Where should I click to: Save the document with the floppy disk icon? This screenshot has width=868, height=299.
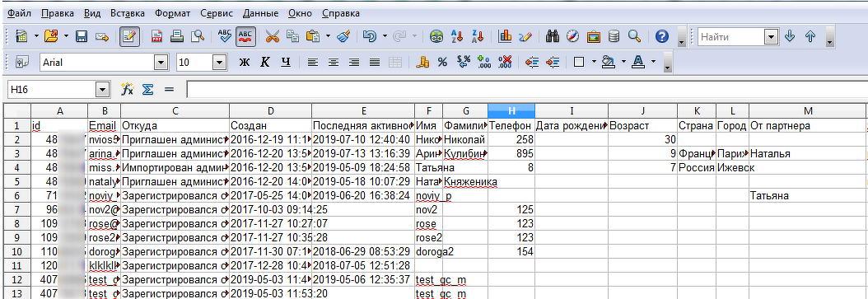pyautogui.click(x=82, y=36)
